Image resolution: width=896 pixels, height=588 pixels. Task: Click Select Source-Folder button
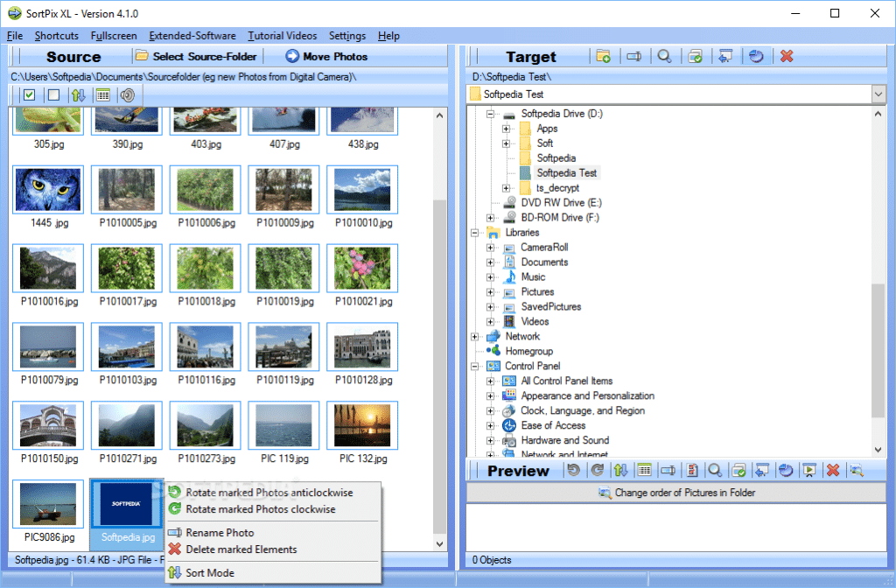click(x=197, y=57)
